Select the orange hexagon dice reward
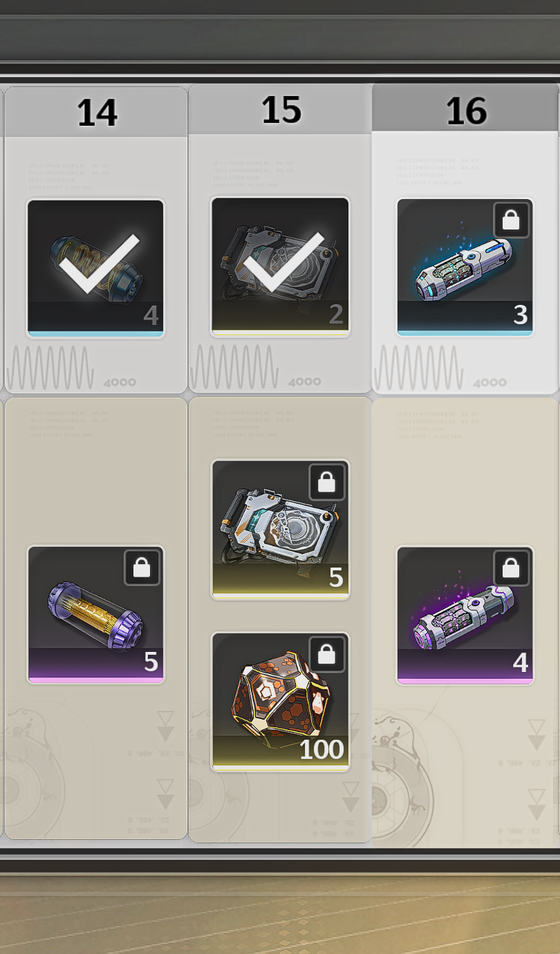Screen dimensions: 560x954 click(281, 702)
